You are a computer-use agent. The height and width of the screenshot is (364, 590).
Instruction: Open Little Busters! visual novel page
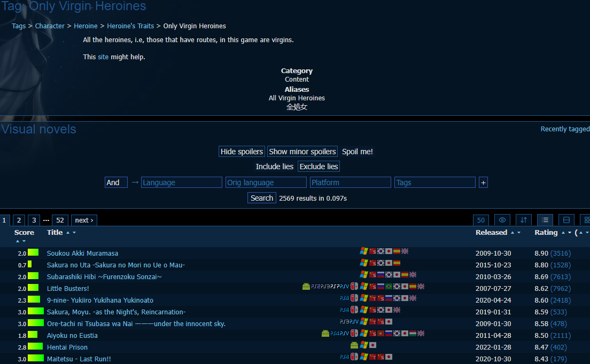tap(68, 289)
